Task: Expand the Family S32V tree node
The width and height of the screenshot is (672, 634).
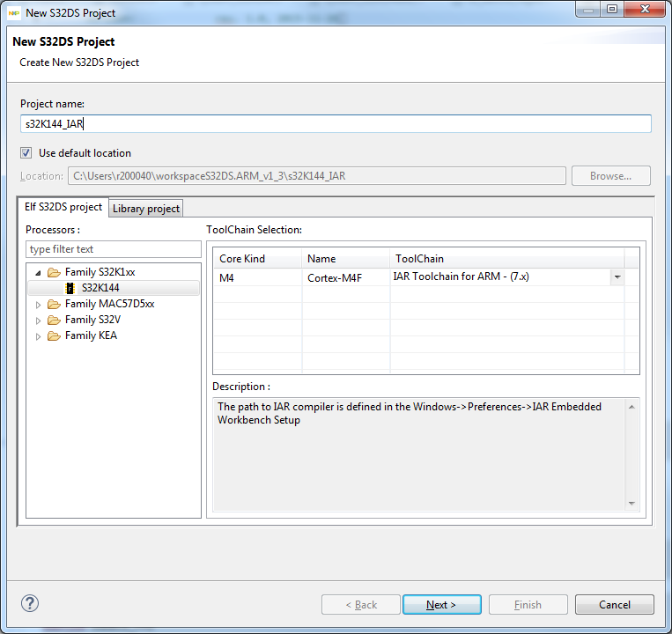Action: (38, 321)
